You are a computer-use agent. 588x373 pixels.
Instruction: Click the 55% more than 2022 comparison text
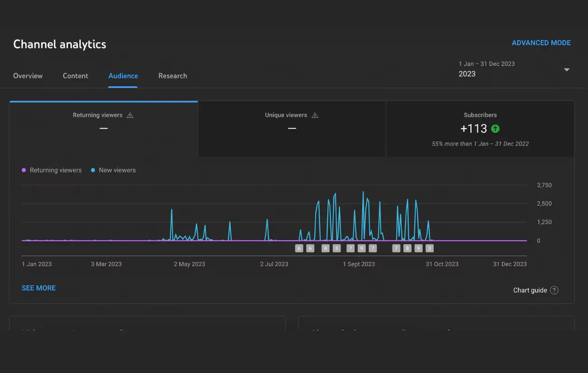480,144
